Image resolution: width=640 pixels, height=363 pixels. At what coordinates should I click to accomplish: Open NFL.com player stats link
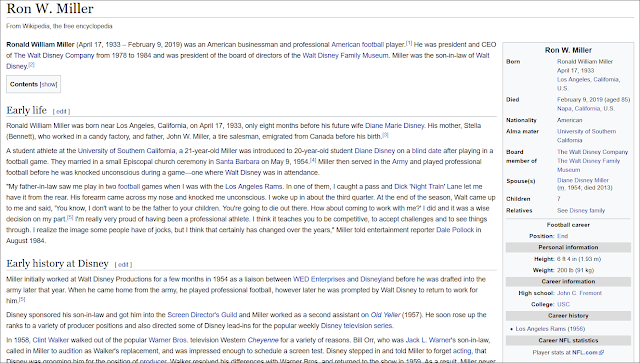[x=588, y=352]
